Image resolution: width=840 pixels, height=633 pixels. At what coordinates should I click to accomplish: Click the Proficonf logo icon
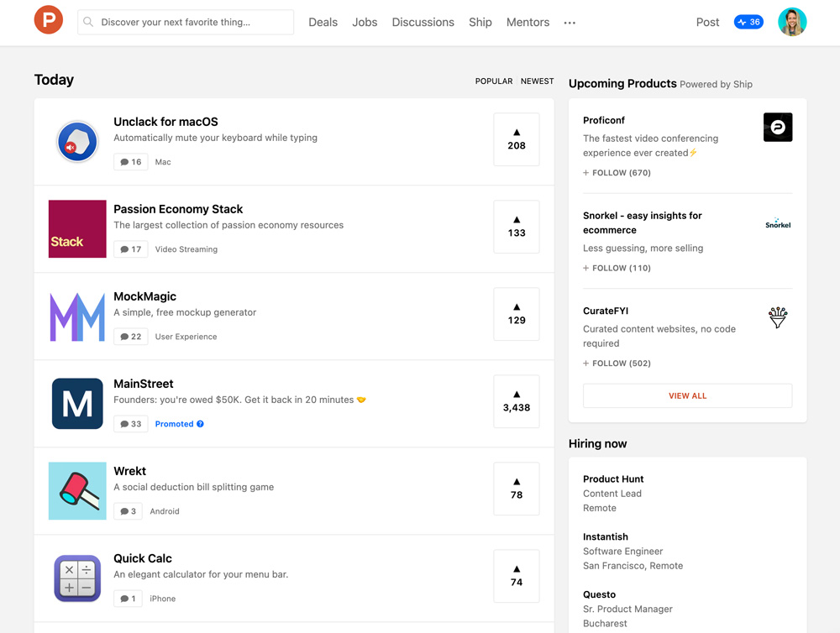(x=778, y=127)
